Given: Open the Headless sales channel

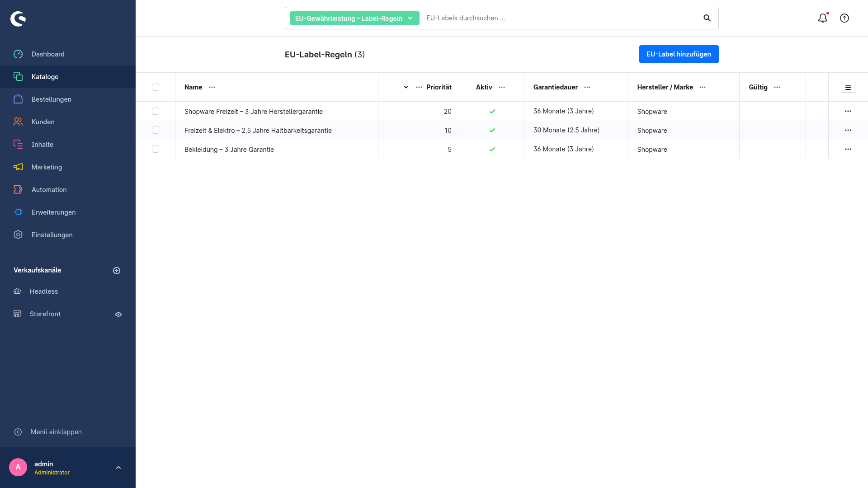Looking at the screenshot, I should (44, 291).
